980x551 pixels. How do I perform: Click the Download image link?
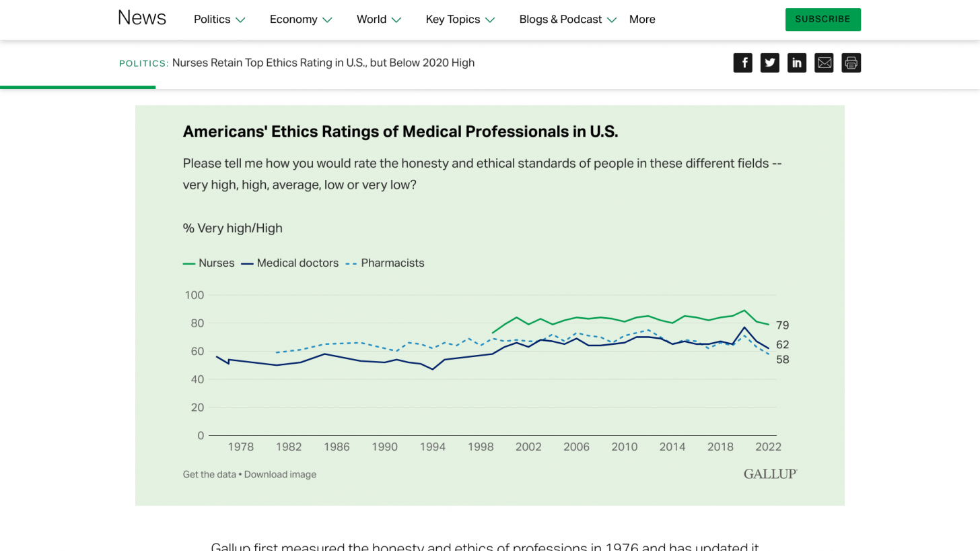[280, 474]
